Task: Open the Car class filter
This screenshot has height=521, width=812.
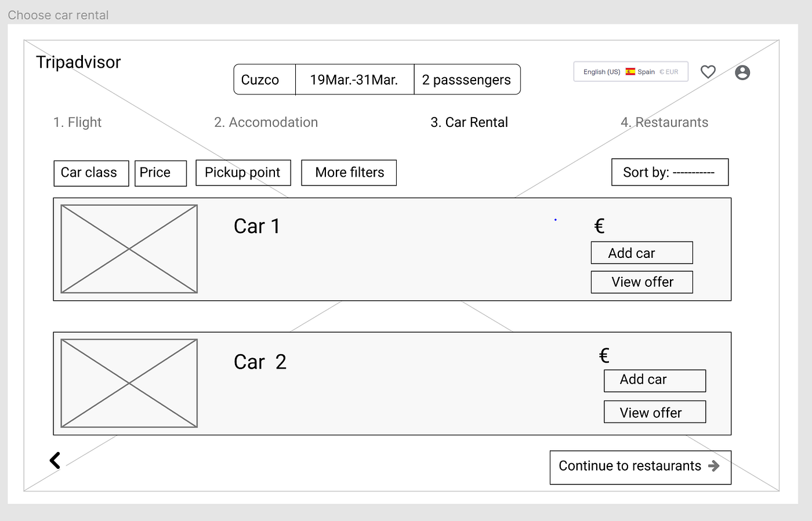Action: [91, 173]
